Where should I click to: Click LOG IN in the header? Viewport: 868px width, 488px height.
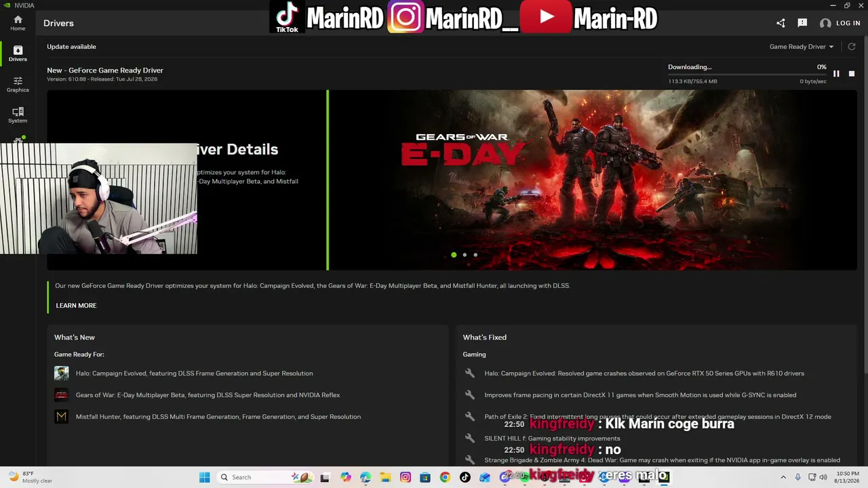848,23
